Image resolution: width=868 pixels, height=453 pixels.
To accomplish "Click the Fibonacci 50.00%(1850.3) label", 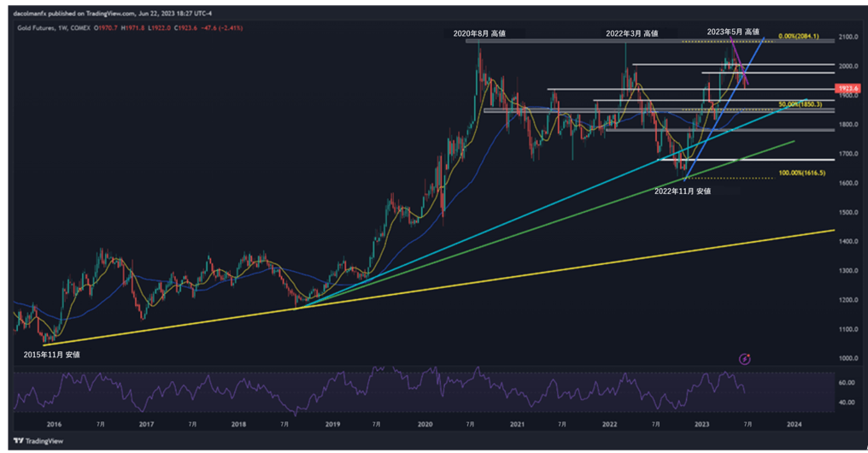I will [800, 104].
